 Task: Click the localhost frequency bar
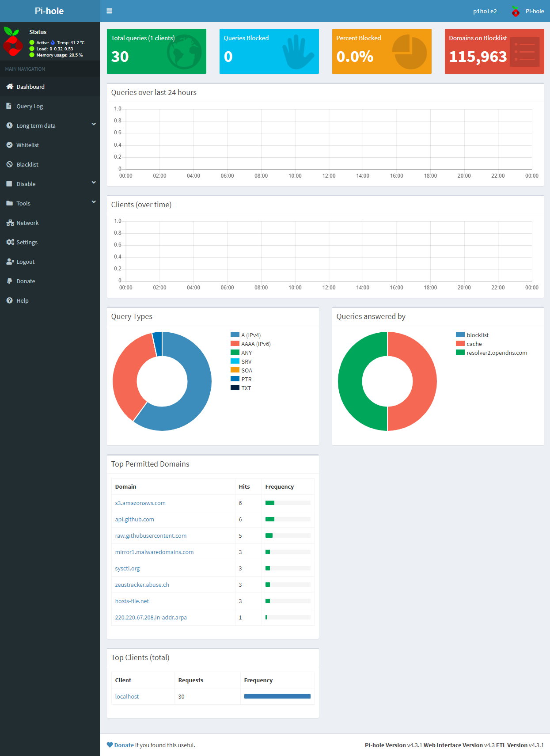tap(277, 696)
